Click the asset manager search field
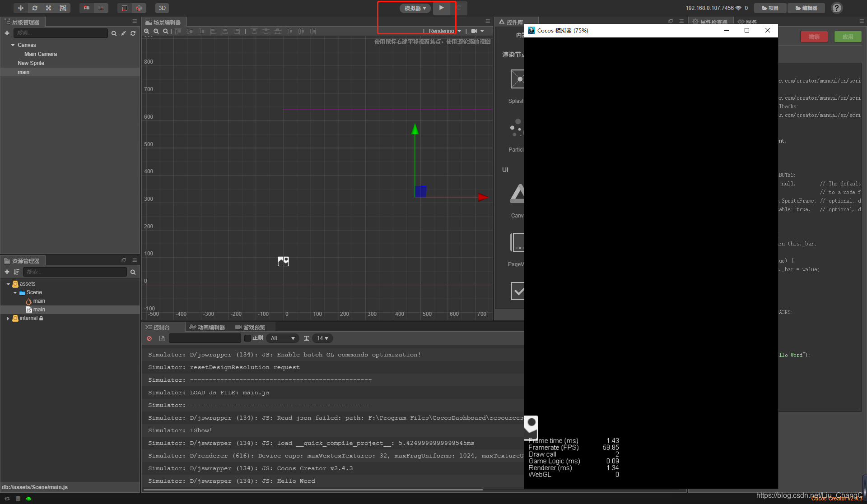 [x=75, y=272]
